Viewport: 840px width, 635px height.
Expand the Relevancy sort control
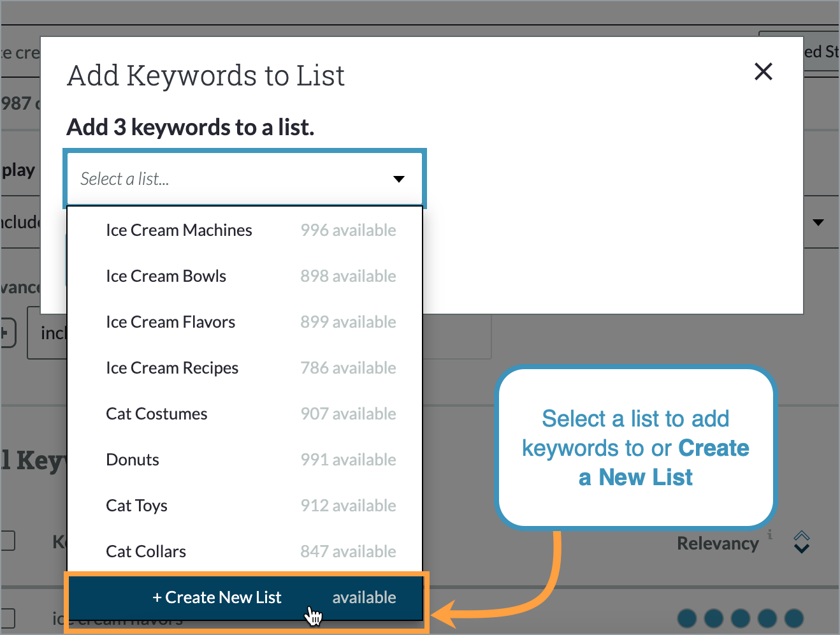(x=801, y=543)
